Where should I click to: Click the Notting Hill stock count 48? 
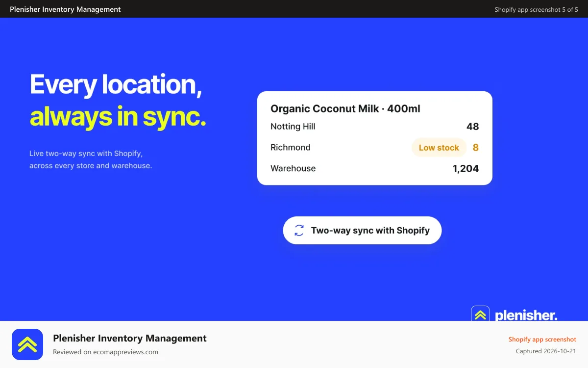click(x=473, y=127)
